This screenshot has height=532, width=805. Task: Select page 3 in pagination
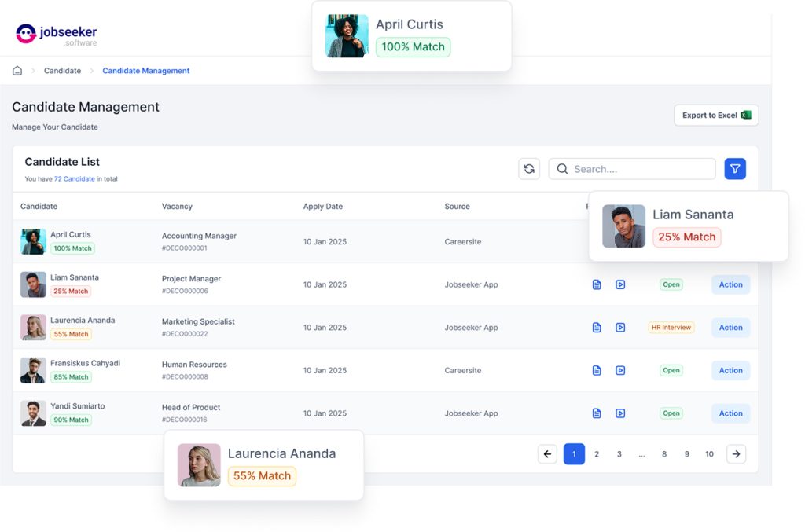pyautogui.click(x=619, y=454)
